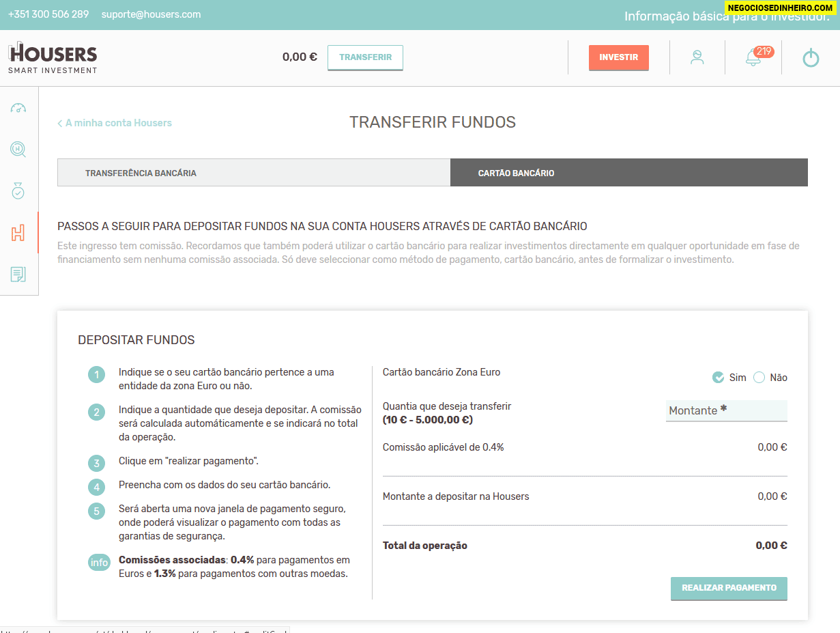840x633 pixels.
Task: Go back via A minha conta Housers link
Action: click(x=115, y=123)
